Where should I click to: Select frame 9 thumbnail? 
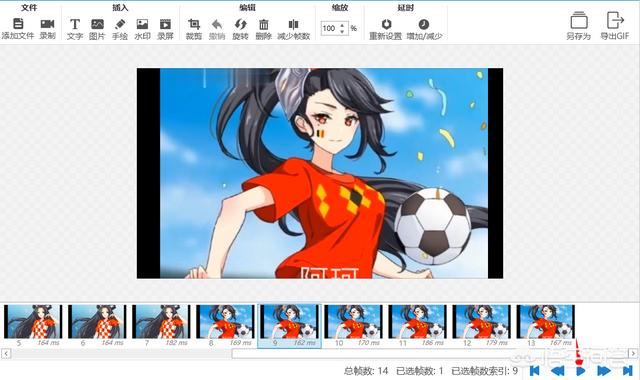[289, 326]
